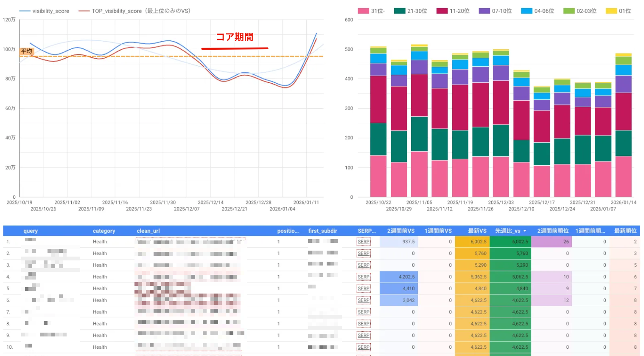This screenshot has height=356, width=644.
Task: Click the 21-30位 green legend swatch
Action: (400, 11)
